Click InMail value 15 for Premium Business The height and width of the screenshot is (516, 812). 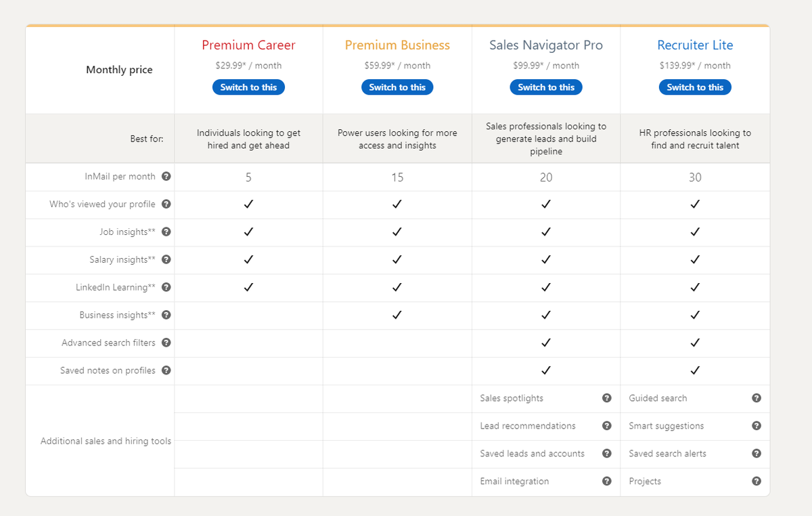click(397, 177)
